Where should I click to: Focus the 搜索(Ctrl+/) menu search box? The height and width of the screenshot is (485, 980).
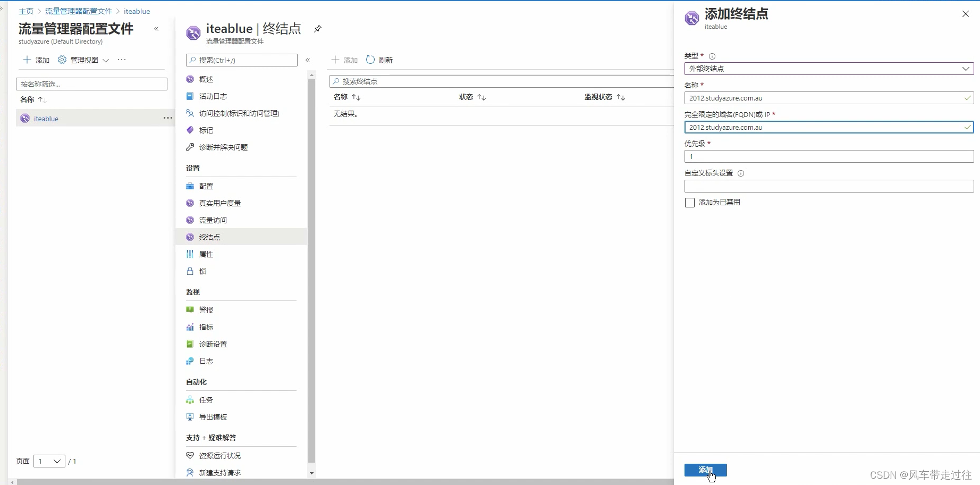click(x=241, y=60)
